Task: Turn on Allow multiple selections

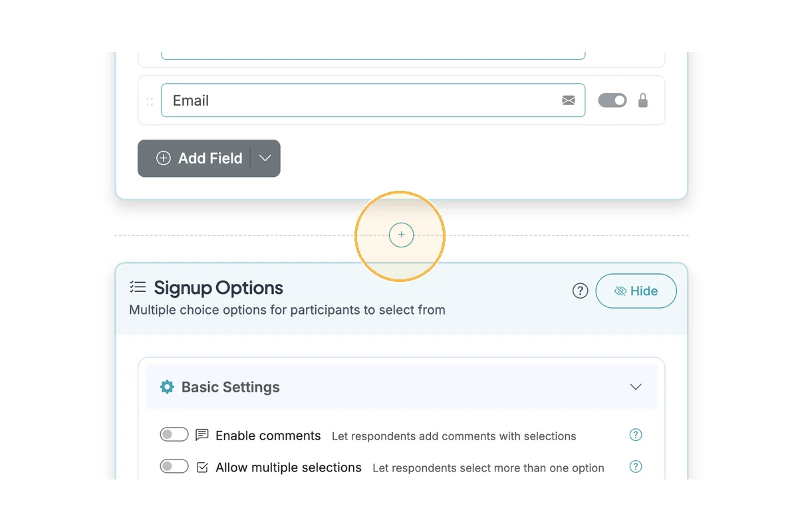Action: tap(174, 467)
